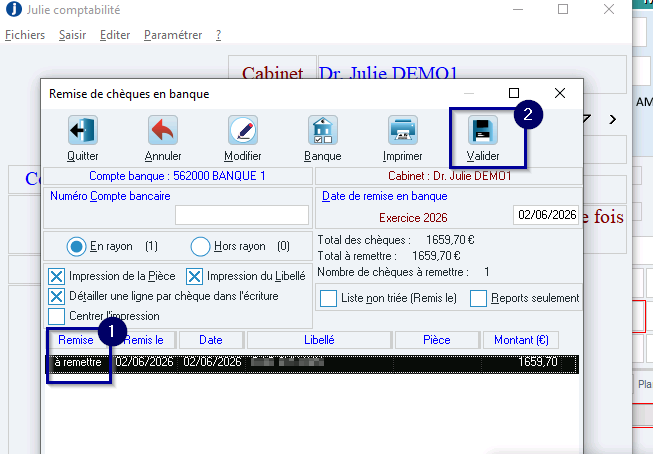Image resolution: width=653 pixels, height=454 pixels.
Task: Open the Saisir menu
Action: (72, 35)
